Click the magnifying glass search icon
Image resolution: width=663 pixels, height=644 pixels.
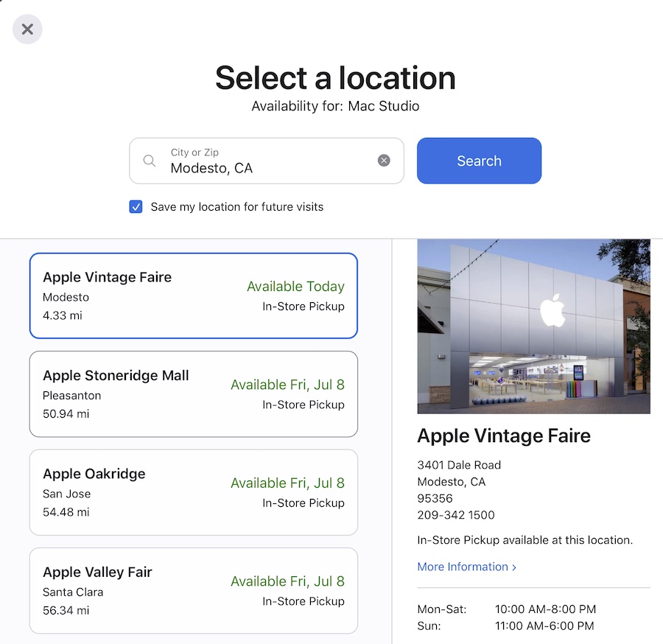click(150, 161)
